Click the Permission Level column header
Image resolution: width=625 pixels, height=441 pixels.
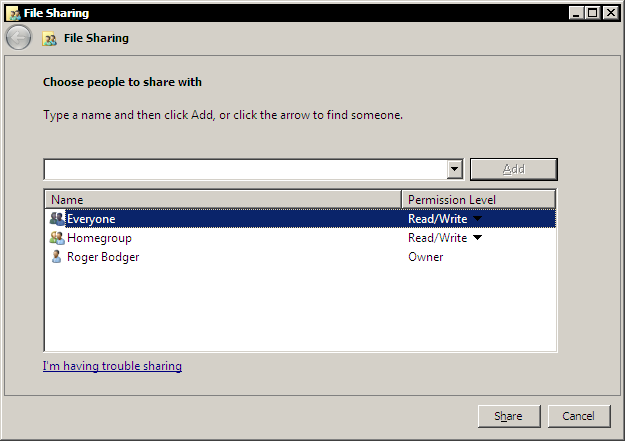point(478,200)
